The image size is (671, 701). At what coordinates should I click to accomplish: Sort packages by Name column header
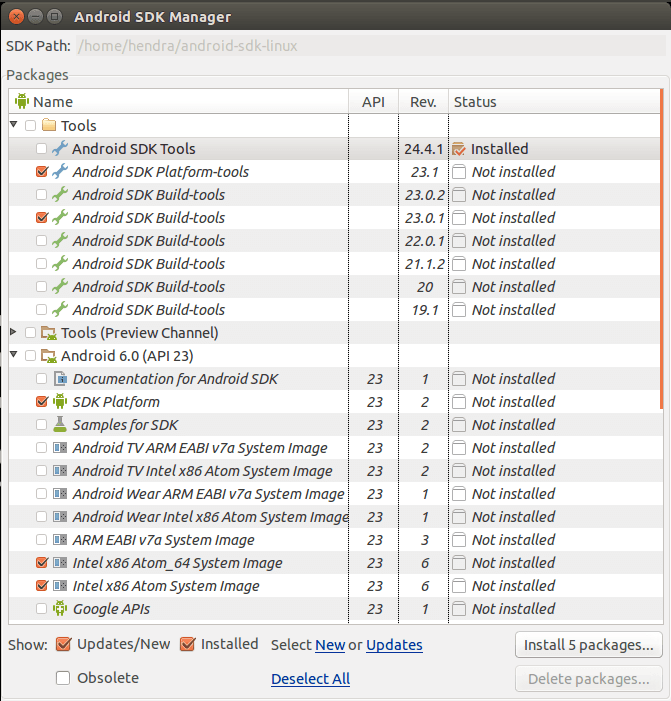click(x=178, y=101)
